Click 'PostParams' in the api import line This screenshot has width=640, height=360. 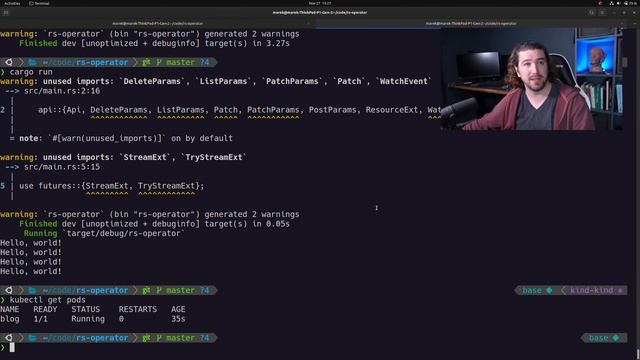tap(332, 110)
